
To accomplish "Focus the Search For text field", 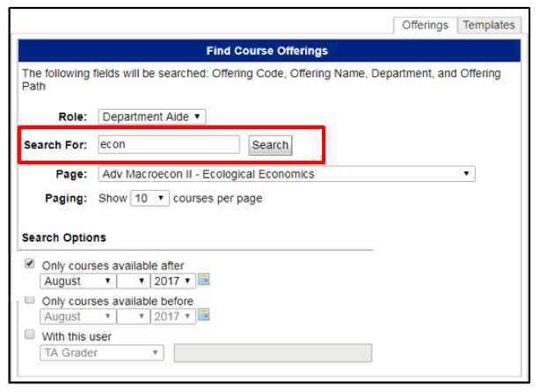I will point(169,145).
